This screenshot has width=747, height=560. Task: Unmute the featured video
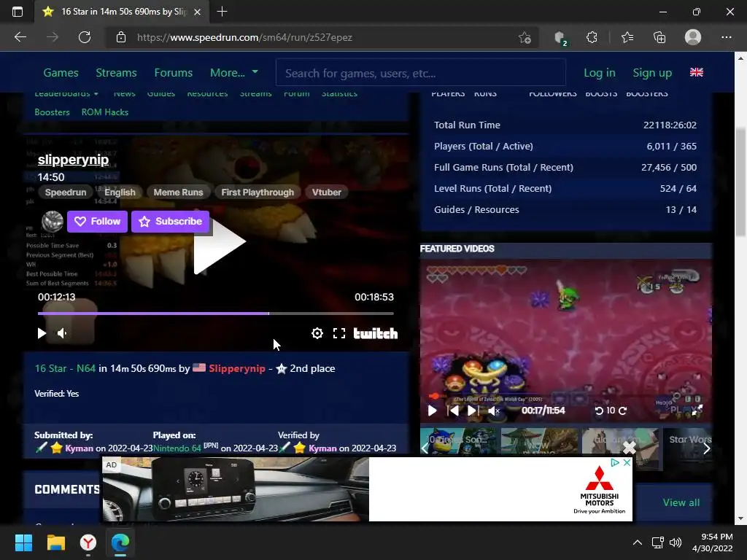(x=494, y=411)
